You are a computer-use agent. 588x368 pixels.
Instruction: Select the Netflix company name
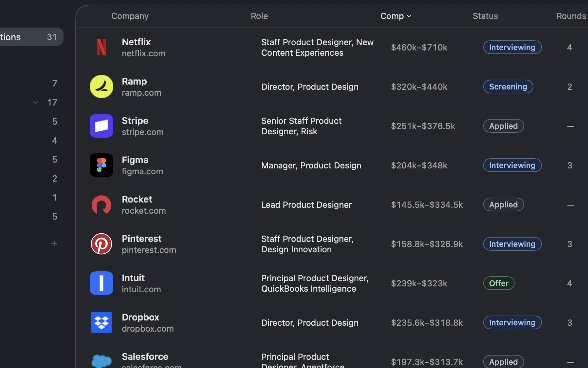coord(136,42)
